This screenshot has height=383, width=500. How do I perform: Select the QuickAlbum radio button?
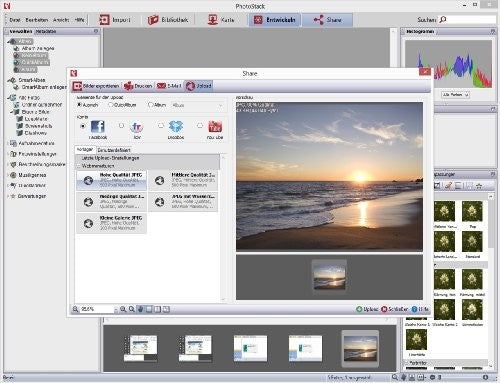point(111,105)
